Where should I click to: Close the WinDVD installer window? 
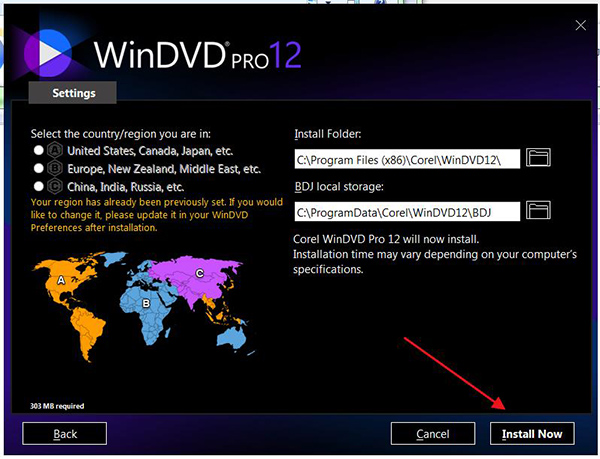[x=580, y=25]
